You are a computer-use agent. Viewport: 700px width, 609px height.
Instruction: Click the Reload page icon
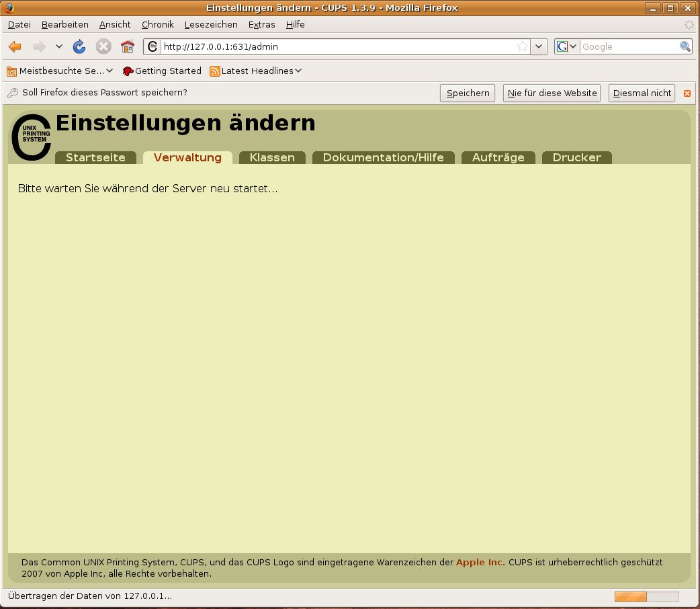[x=79, y=46]
